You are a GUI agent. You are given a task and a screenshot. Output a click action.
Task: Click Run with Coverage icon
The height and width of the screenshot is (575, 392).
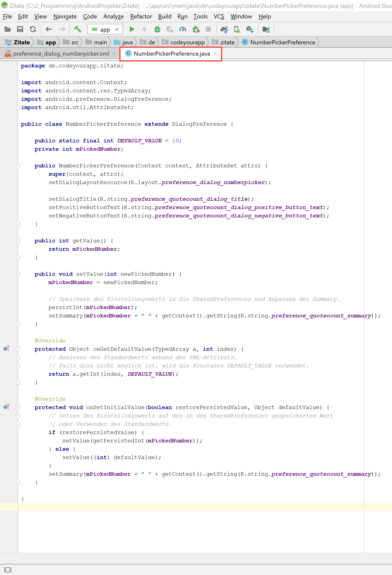click(x=170, y=29)
